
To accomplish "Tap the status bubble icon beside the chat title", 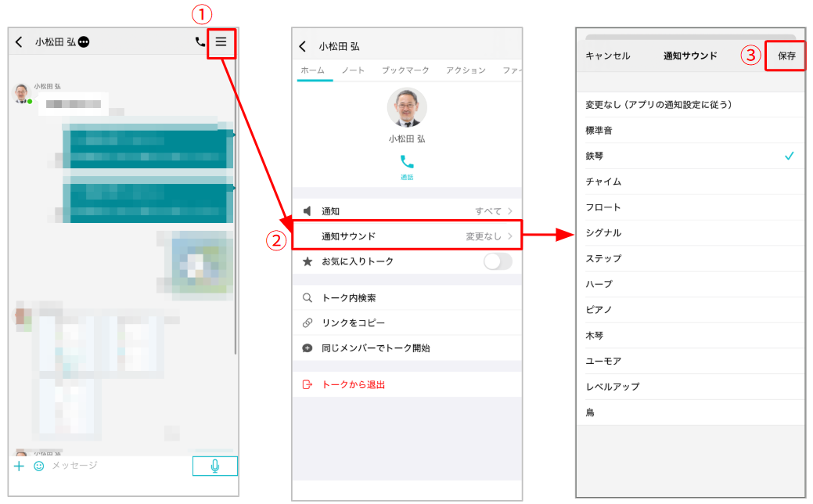I will pos(84,42).
